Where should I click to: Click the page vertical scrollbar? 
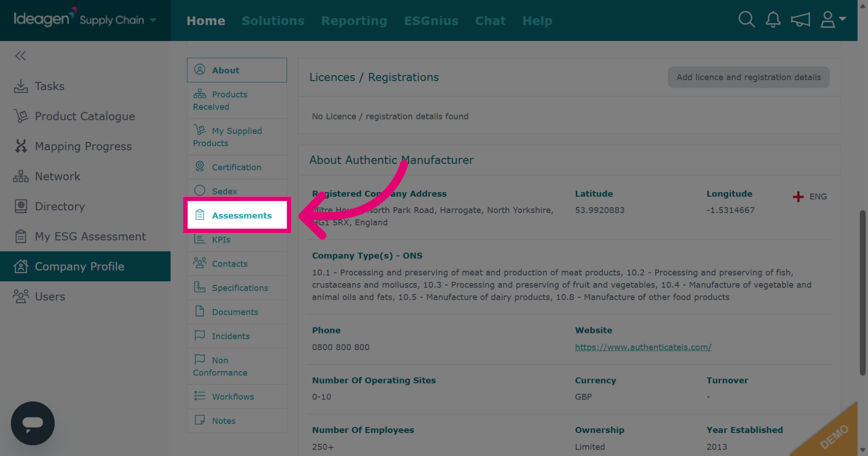click(863, 293)
